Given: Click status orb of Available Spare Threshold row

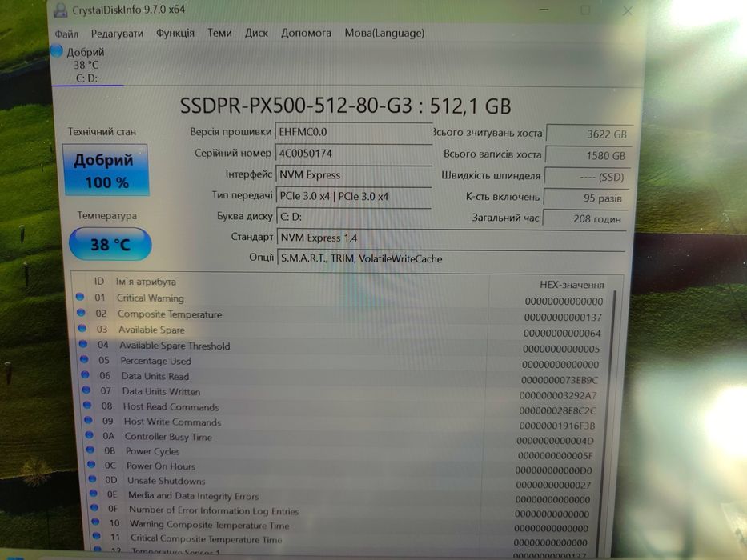Looking at the screenshot, I should click(83, 344).
